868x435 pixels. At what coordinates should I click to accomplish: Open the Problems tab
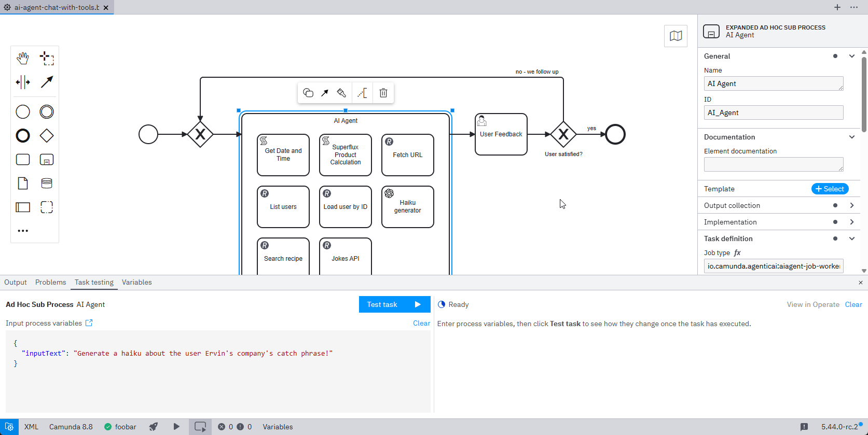[x=51, y=283]
